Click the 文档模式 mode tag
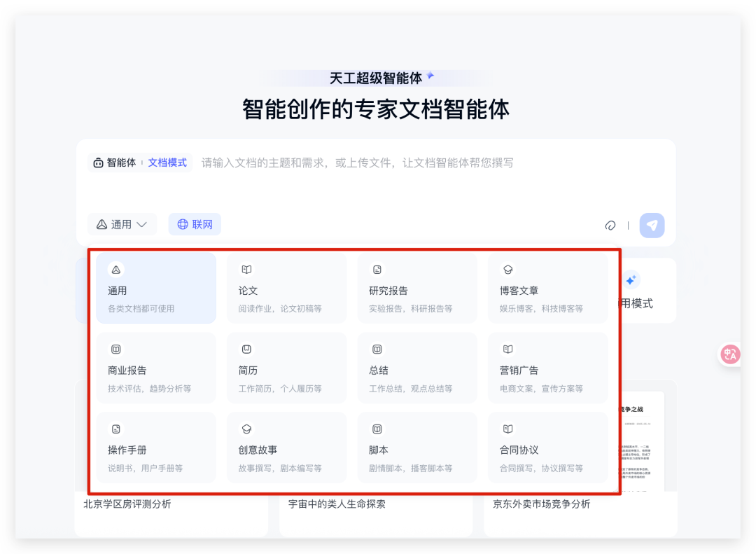 click(167, 162)
